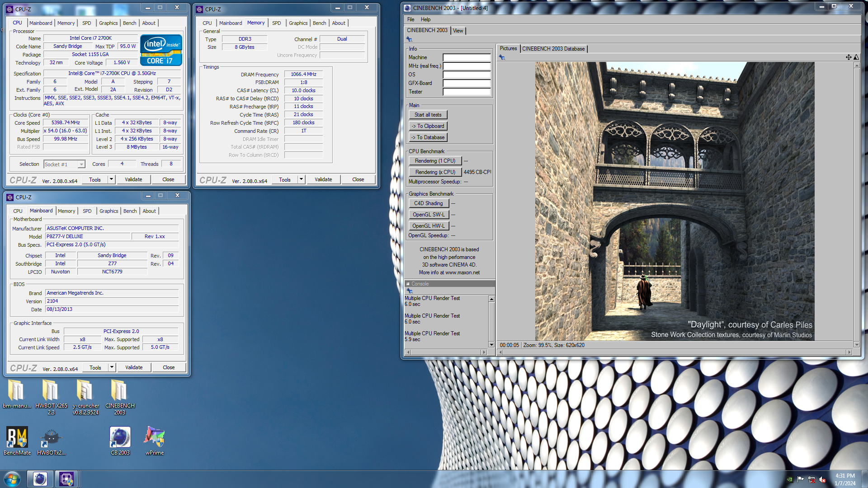Screen dimensions: 868x488
Task: Open the y-cruncher v0.8.2.9524 folder
Action: 85,397
